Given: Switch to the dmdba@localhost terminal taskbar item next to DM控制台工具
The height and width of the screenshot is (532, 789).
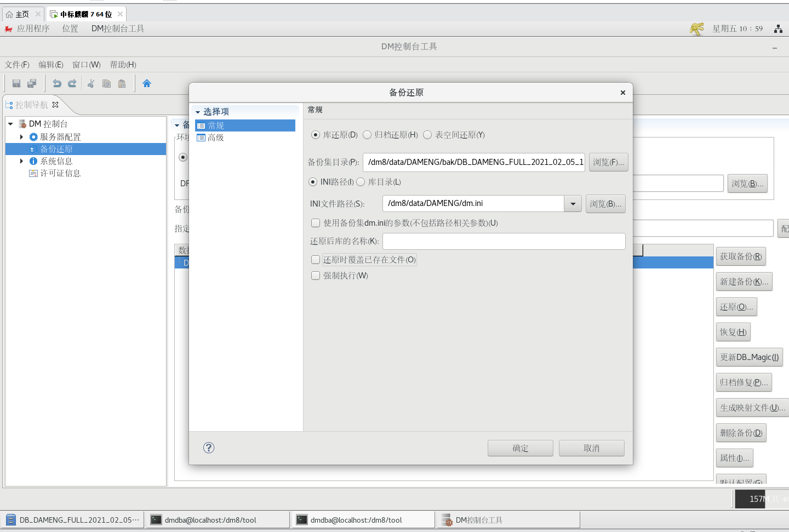Looking at the screenshot, I should pos(363,520).
